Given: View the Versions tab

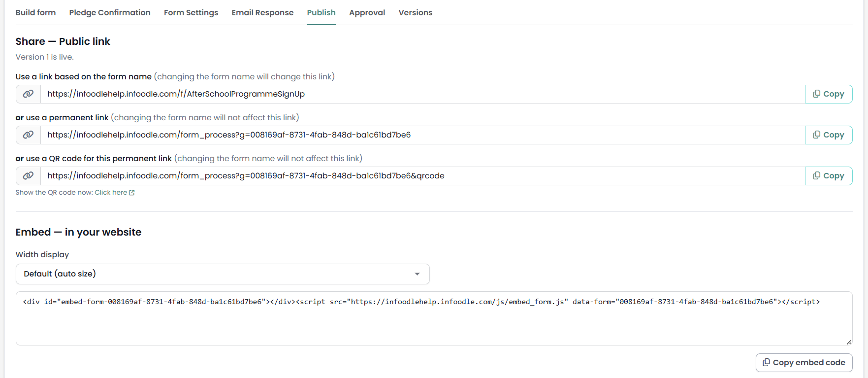Looking at the screenshot, I should [416, 13].
